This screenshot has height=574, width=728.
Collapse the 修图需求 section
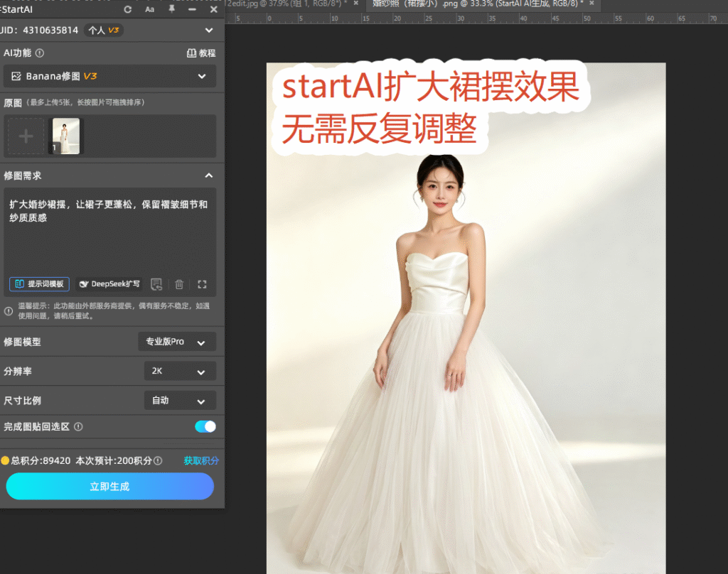[209, 175]
